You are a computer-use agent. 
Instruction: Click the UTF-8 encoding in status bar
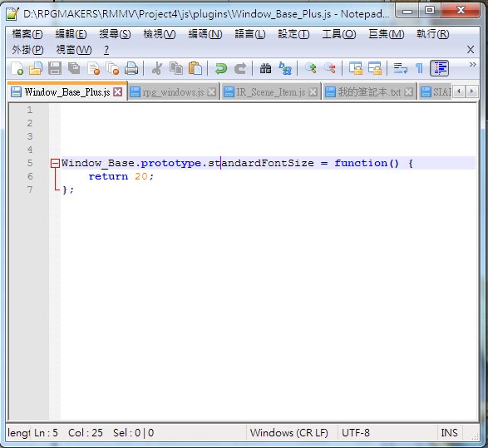(356, 433)
